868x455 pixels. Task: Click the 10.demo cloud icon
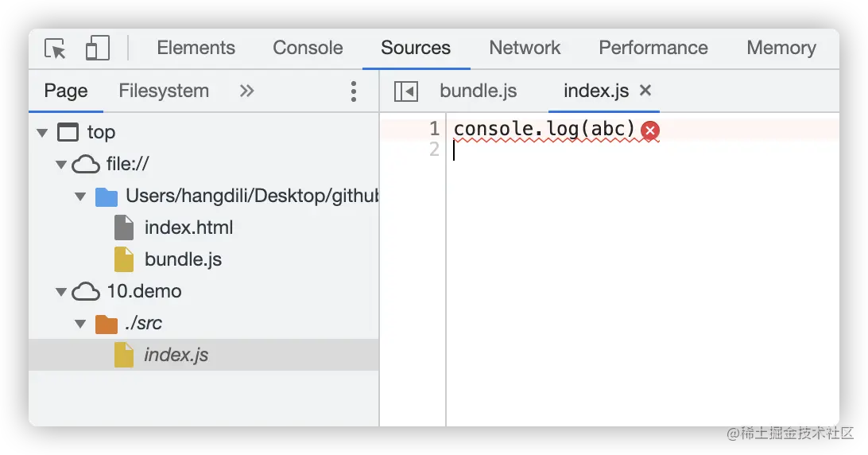coord(86,291)
